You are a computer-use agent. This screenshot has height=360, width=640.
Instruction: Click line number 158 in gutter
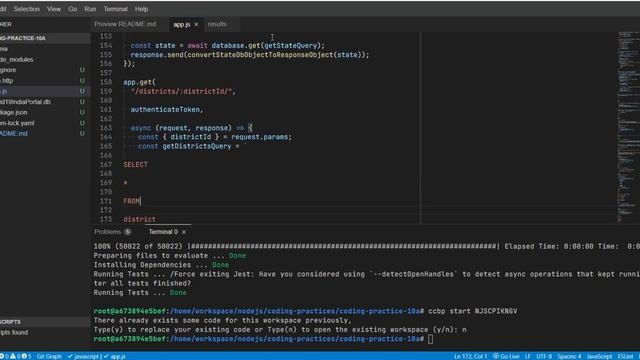[x=106, y=82]
